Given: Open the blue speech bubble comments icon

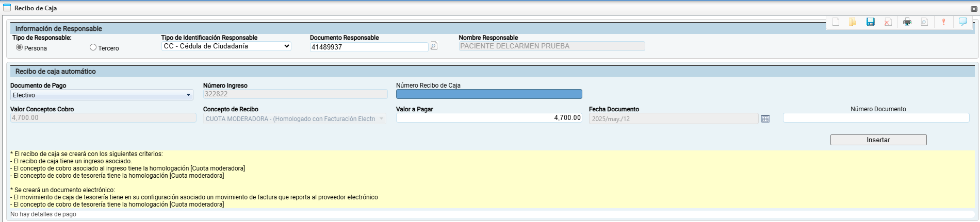Looking at the screenshot, I should click(x=962, y=22).
